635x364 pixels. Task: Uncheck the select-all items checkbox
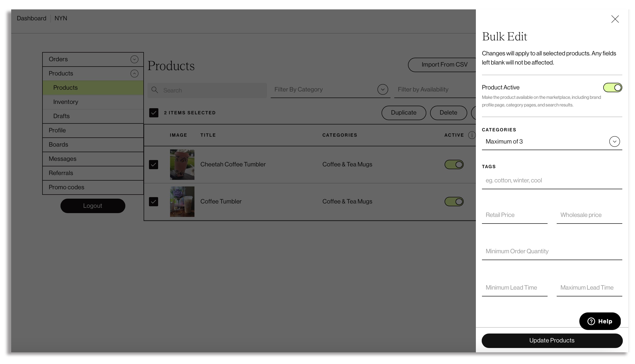[x=154, y=113]
